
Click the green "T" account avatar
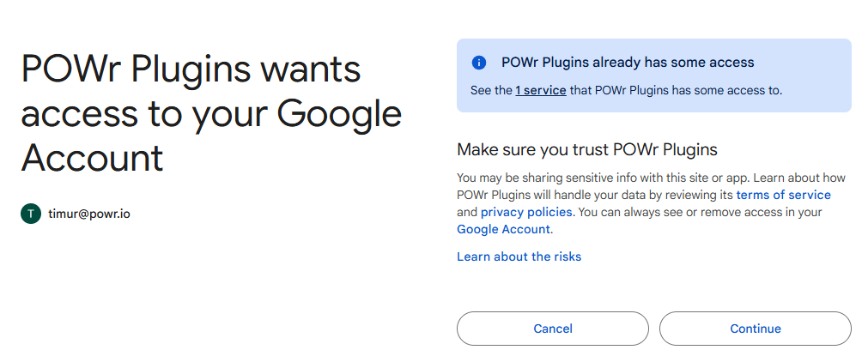(31, 214)
